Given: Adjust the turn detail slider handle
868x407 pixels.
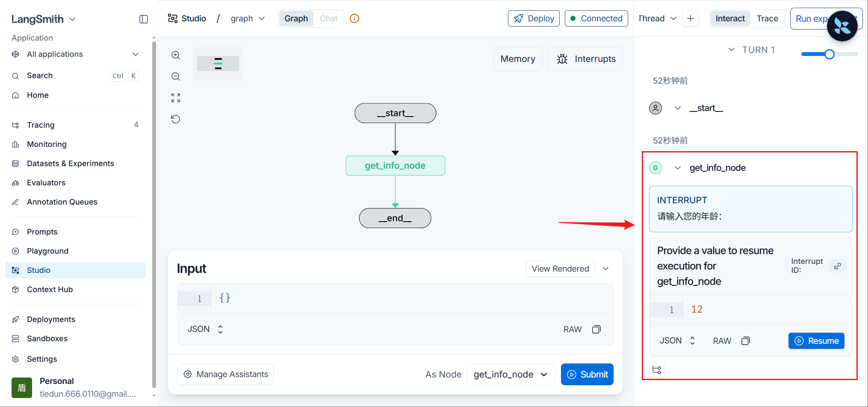Looking at the screenshot, I should tap(830, 54).
